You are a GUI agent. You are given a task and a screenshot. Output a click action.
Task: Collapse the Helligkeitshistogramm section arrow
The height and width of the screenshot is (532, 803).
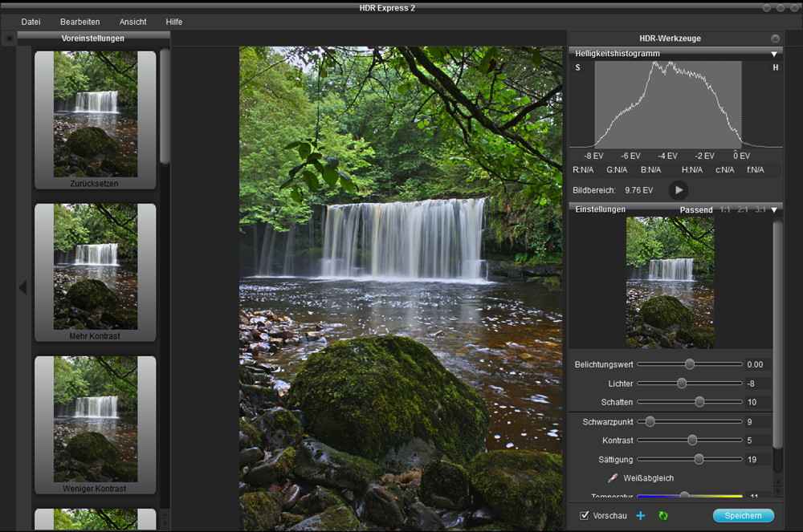[x=774, y=54]
